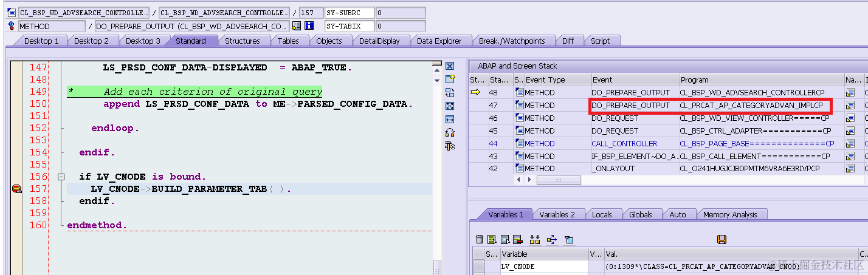
Task: Click the navigate icon in stack row 46
Action: (850, 118)
